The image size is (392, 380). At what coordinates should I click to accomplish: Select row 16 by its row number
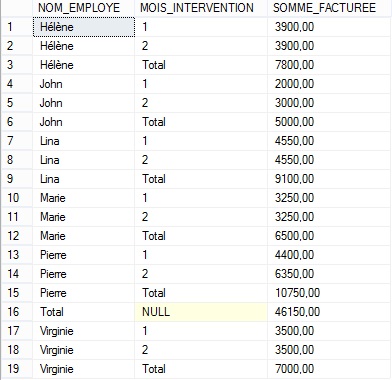17,312
